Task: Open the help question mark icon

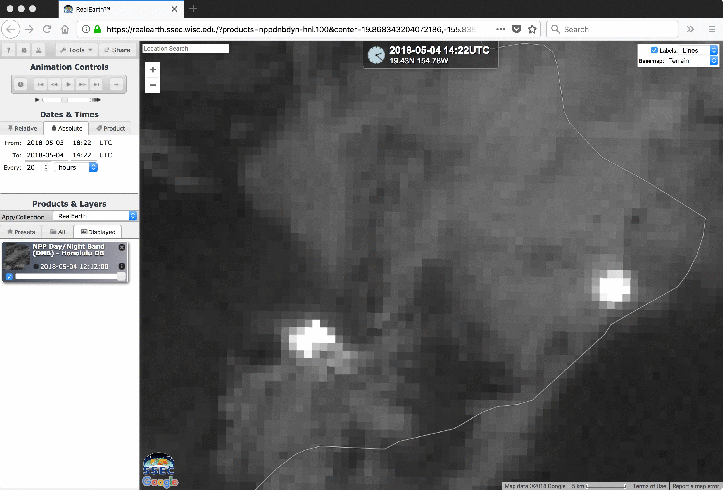Action: coord(10,49)
